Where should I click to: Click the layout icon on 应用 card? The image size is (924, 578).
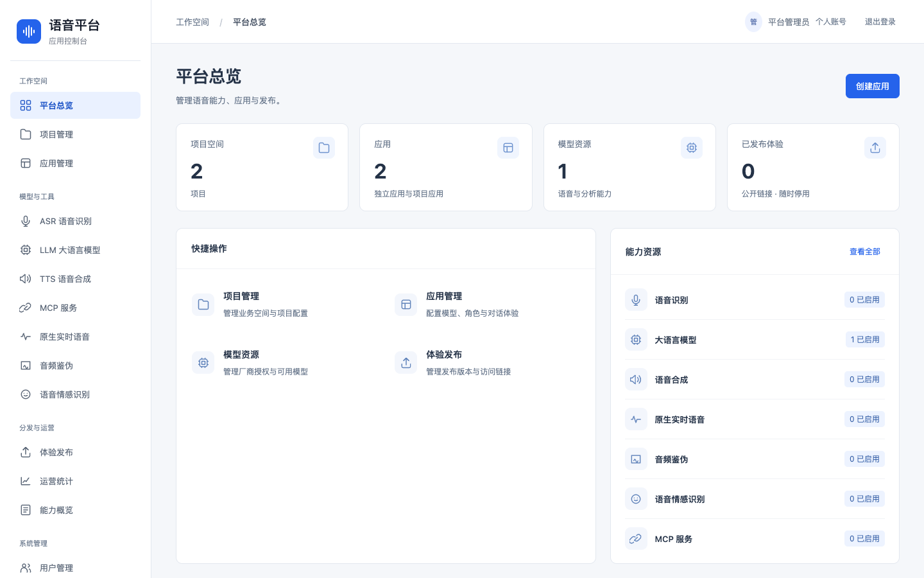pyautogui.click(x=508, y=148)
